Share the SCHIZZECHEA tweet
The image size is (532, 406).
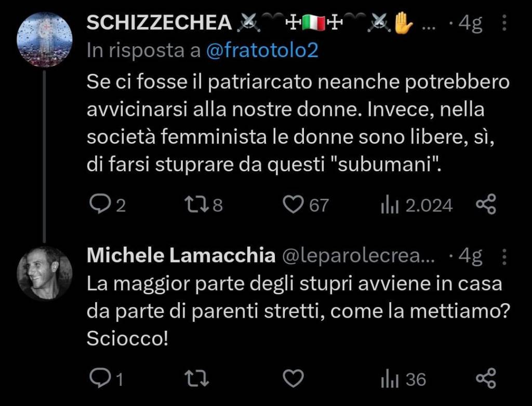(x=486, y=205)
